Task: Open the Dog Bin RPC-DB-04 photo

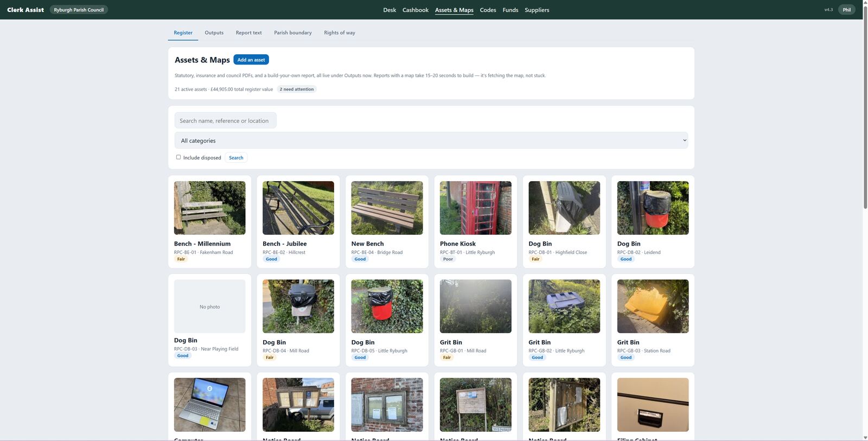Action: (298, 306)
